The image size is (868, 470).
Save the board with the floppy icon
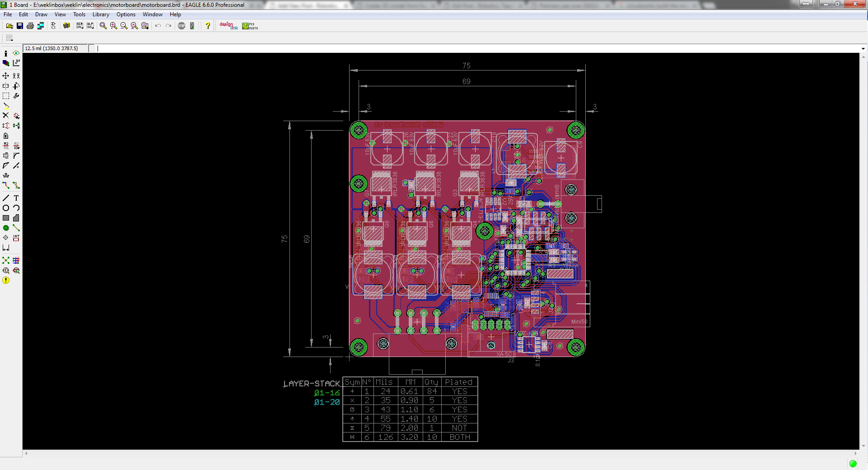tap(20, 26)
